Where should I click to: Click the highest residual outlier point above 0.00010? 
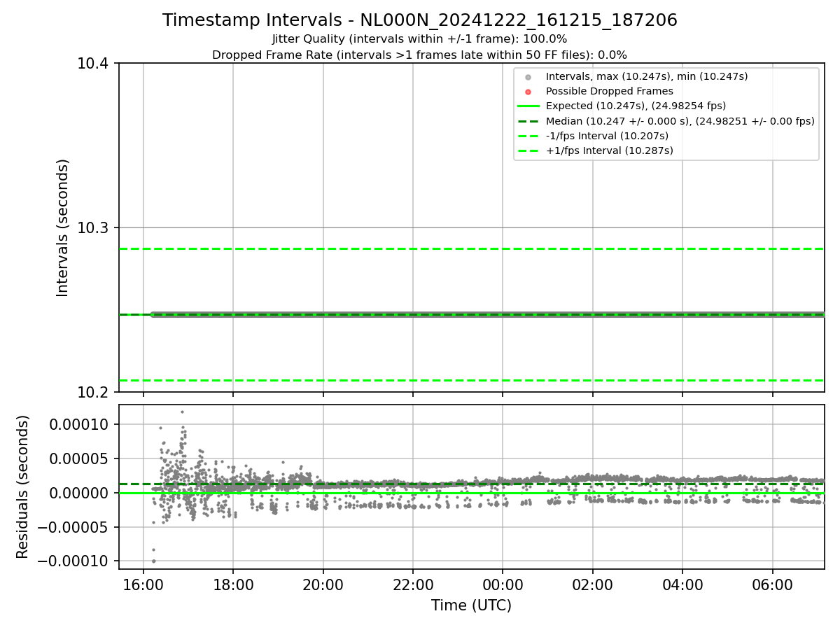point(182,412)
